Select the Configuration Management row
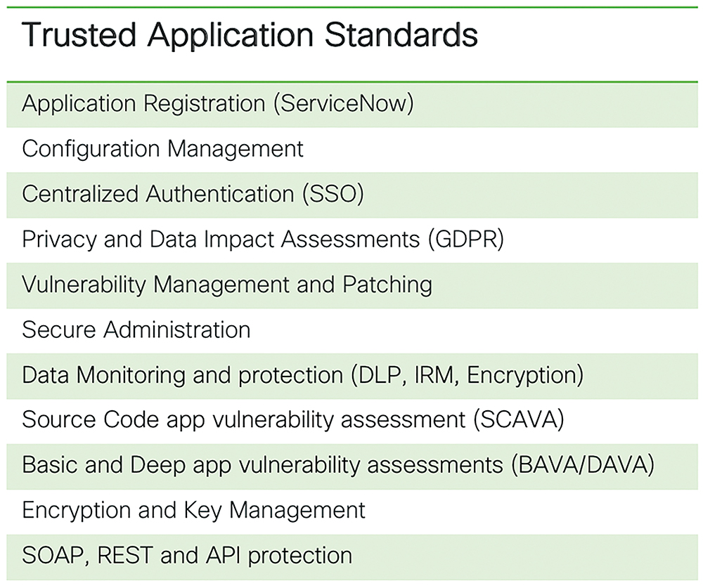703x588 pixels. pyautogui.click(x=352, y=150)
